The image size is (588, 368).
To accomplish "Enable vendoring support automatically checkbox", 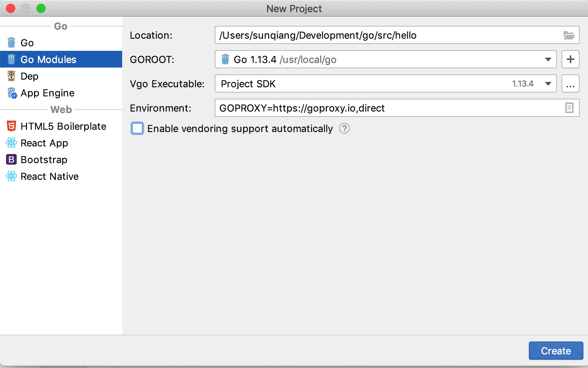I will click(137, 128).
